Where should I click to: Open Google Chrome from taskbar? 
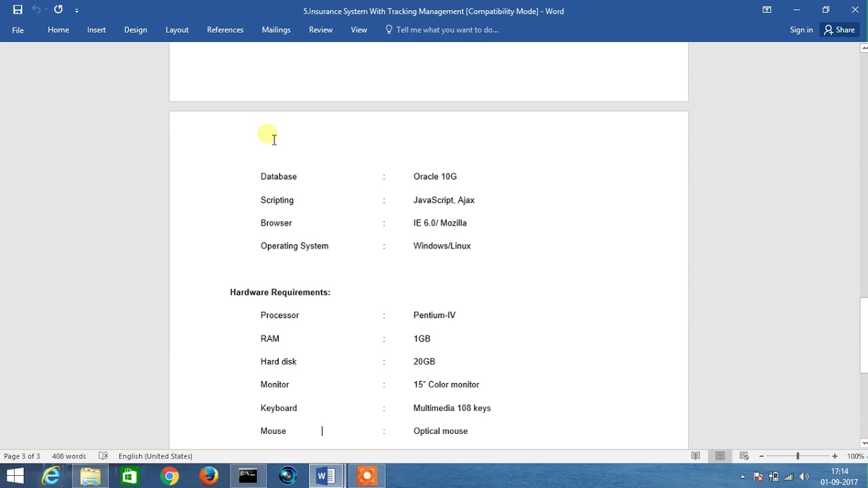170,476
